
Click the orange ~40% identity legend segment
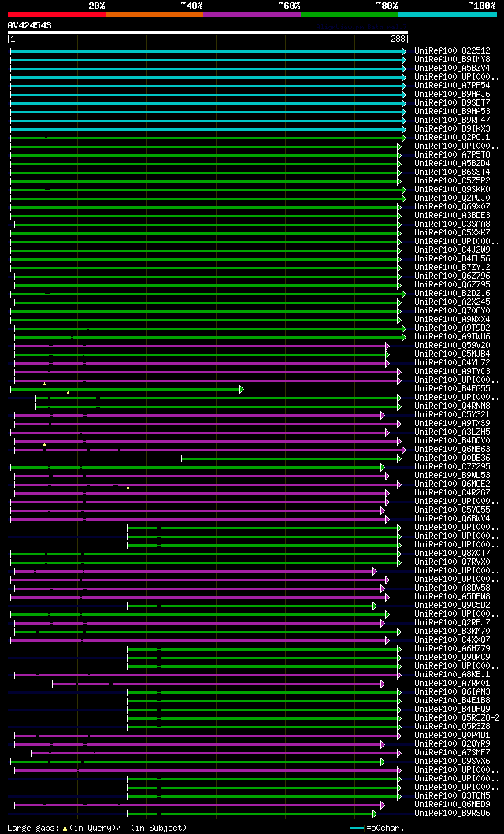(154, 14)
